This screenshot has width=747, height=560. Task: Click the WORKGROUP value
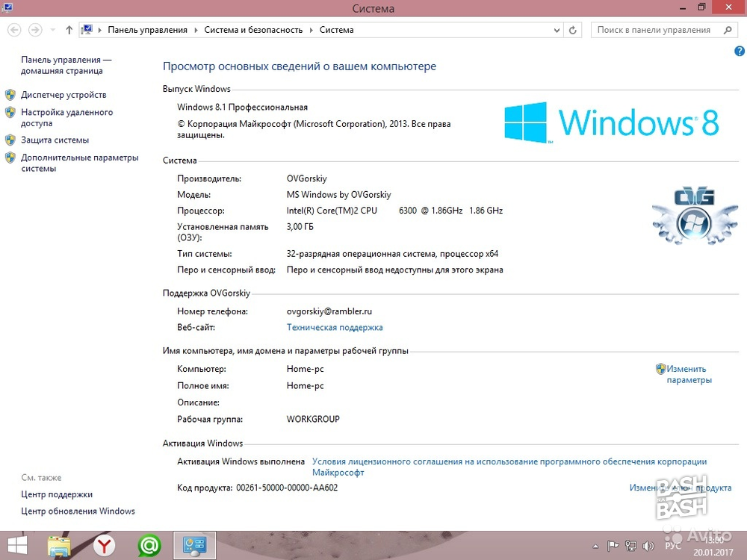313,419
